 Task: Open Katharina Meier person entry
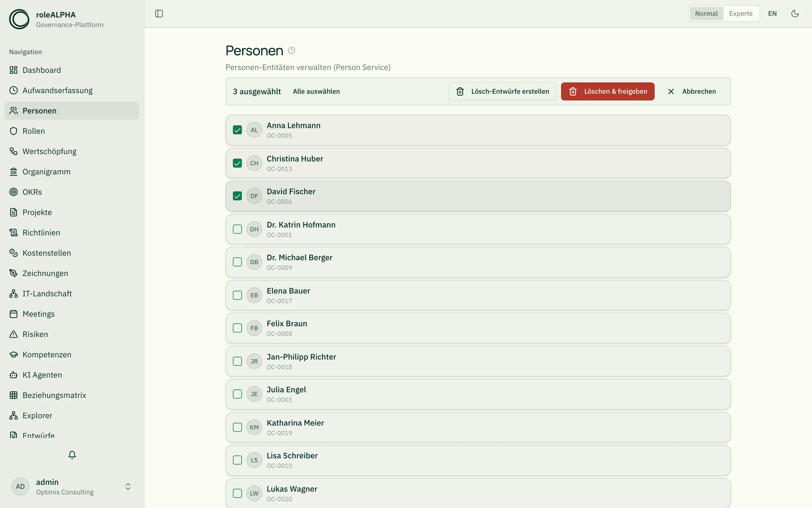[x=478, y=427]
